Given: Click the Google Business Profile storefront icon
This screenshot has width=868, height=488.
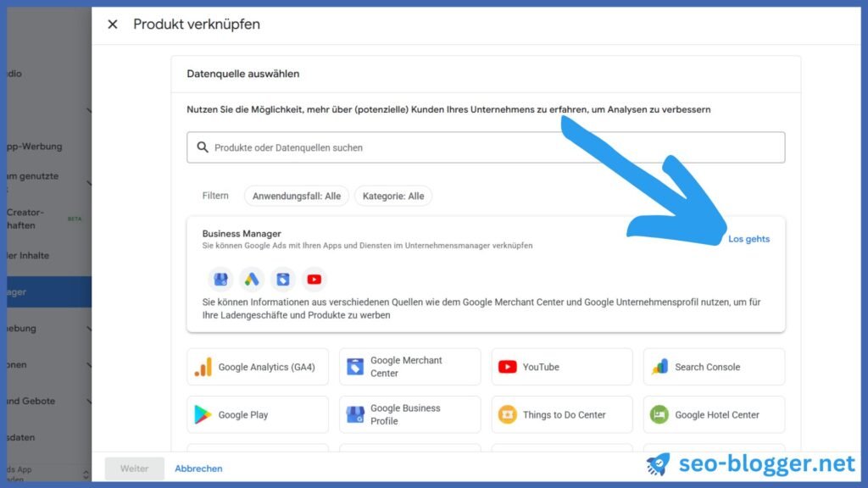Looking at the screenshot, I should (355, 414).
